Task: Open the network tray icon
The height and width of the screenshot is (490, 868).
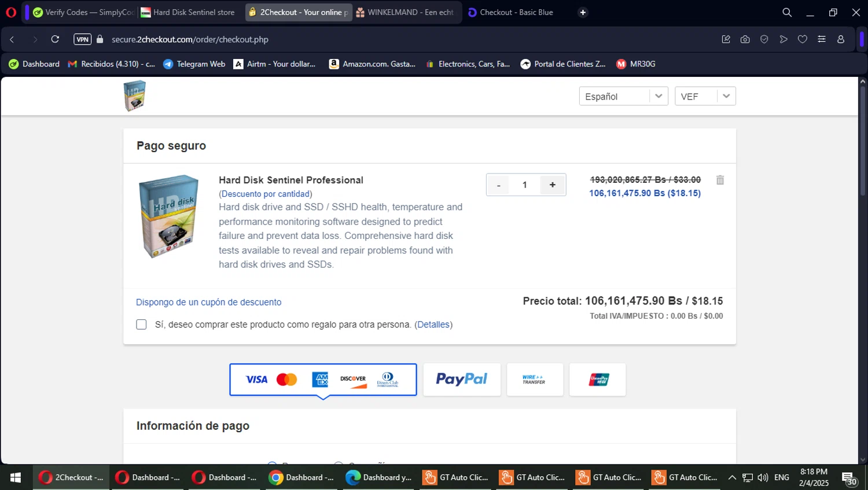Action: (x=748, y=477)
